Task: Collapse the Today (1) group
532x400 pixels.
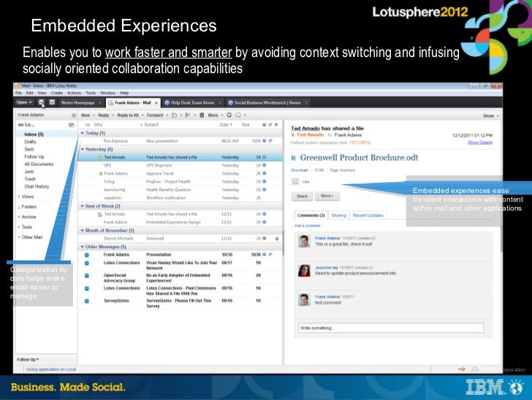Action: (x=83, y=133)
